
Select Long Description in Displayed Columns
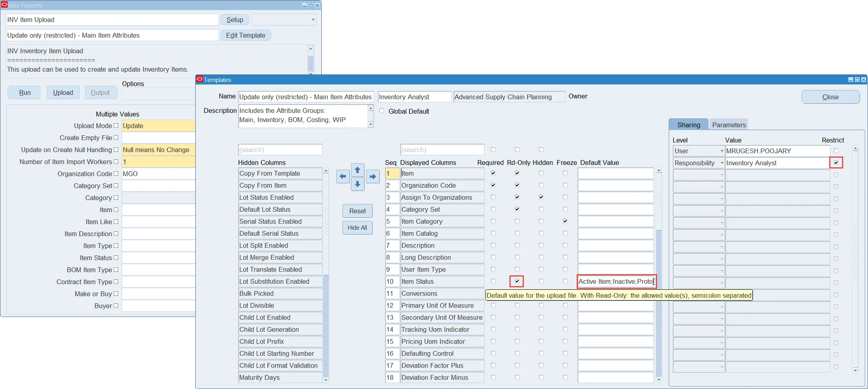(x=442, y=257)
